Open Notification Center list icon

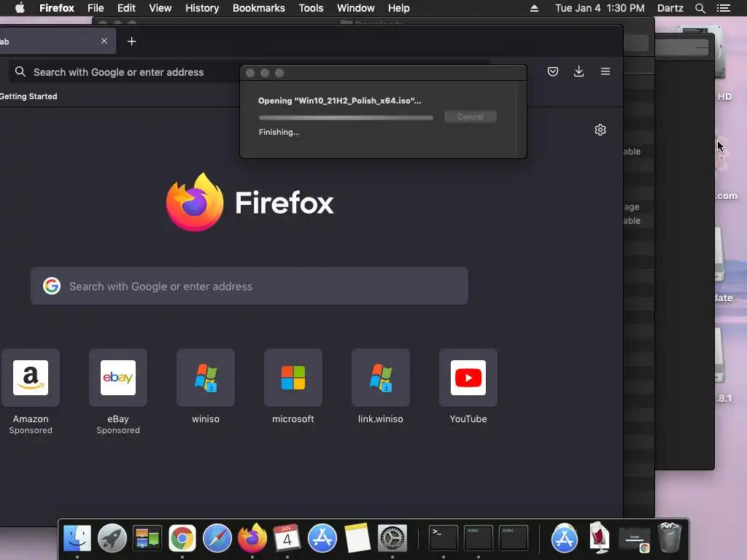tap(724, 8)
